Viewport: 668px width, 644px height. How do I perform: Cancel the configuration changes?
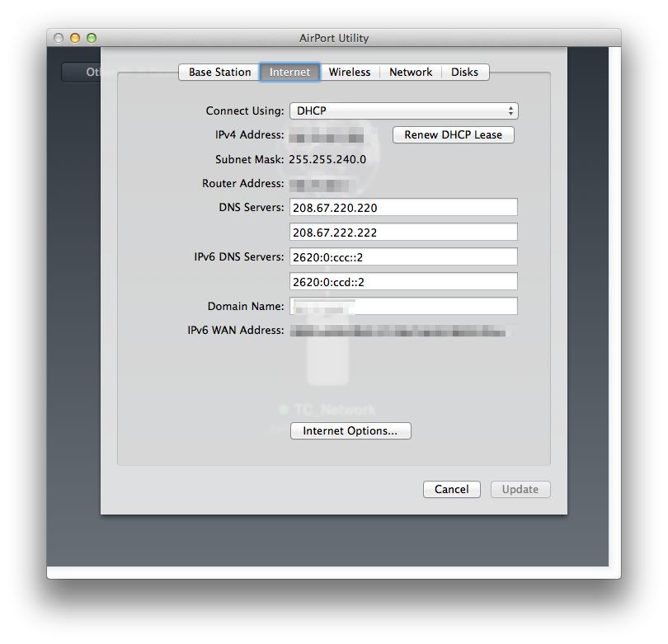pyautogui.click(x=452, y=489)
